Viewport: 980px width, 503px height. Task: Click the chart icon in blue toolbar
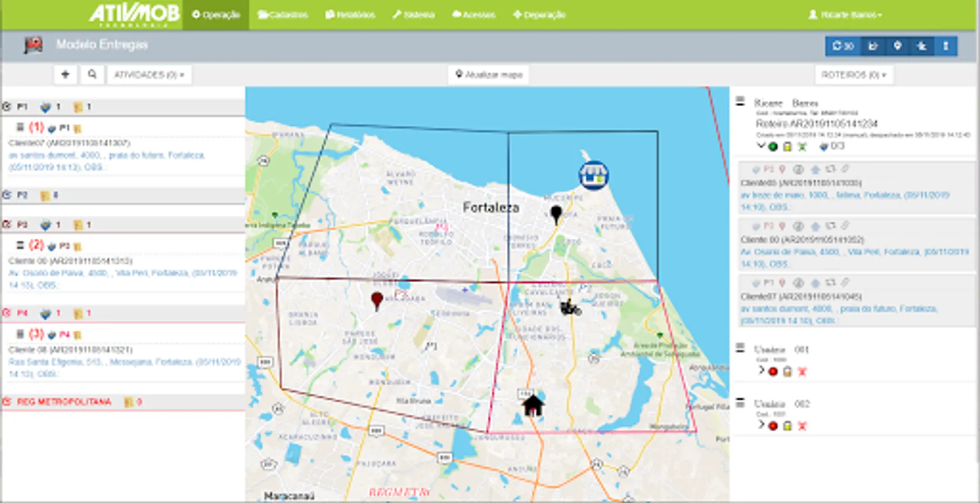873,46
